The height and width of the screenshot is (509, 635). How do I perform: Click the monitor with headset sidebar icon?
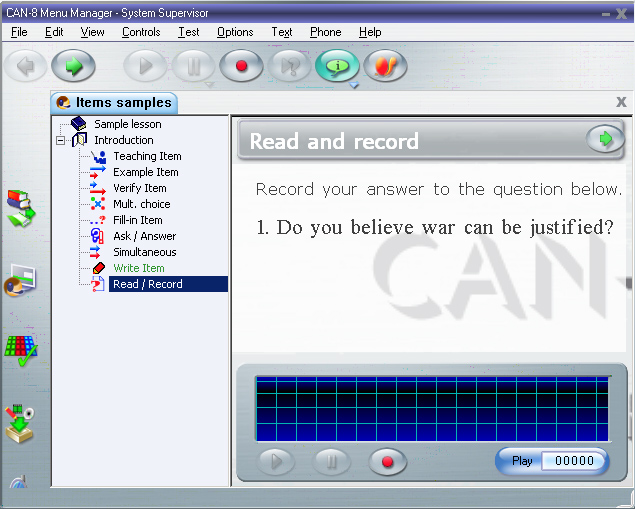point(20,280)
